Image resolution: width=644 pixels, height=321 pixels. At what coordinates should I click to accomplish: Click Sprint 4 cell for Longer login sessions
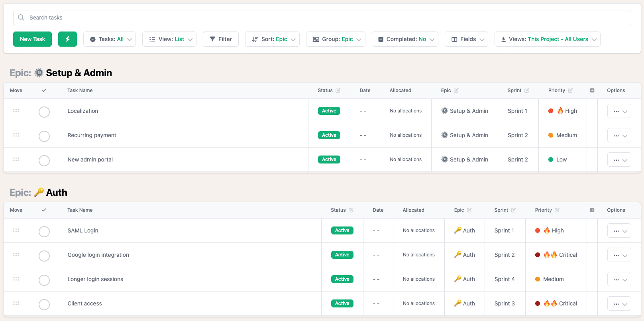[505, 279]
